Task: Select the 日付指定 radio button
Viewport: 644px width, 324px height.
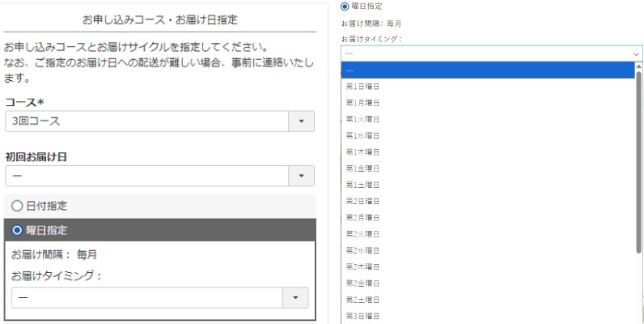Action: click(x=16, y=206)
